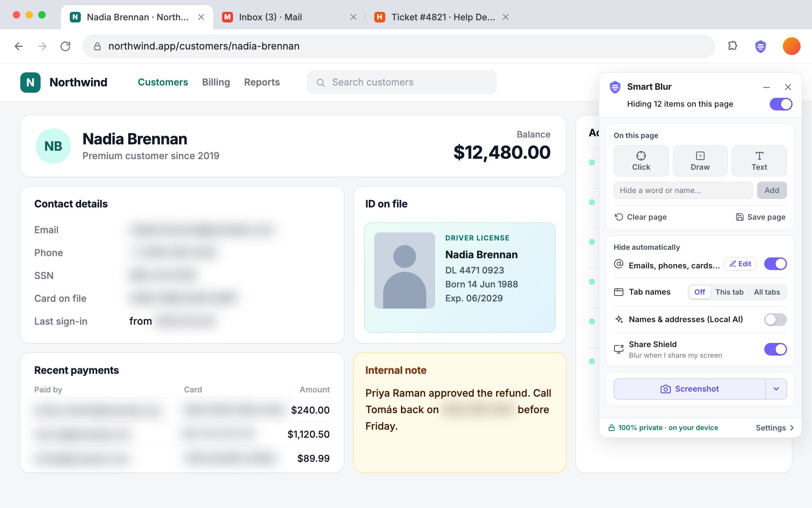Close the Smart Blur panel
Viewport: 812px width, 508px height.
788,87
